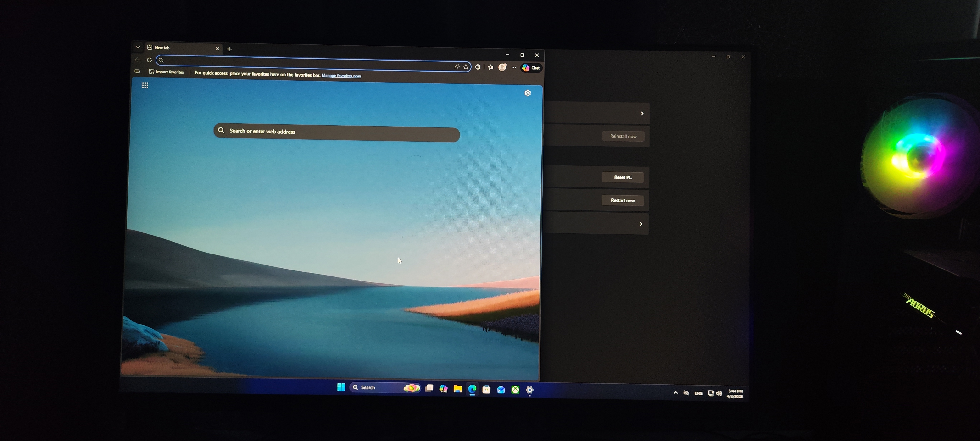Open the Favorites list icon

[x=491, y=67]
